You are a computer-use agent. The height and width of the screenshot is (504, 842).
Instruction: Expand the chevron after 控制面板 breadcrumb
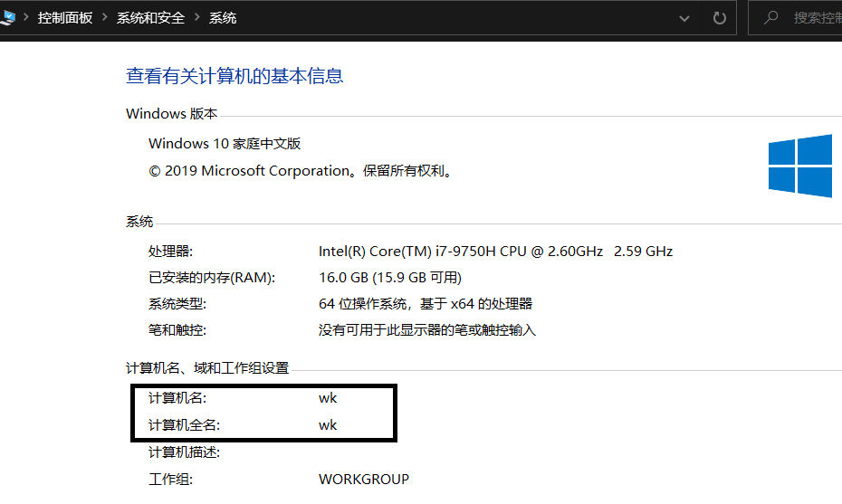tap(105, 18)
